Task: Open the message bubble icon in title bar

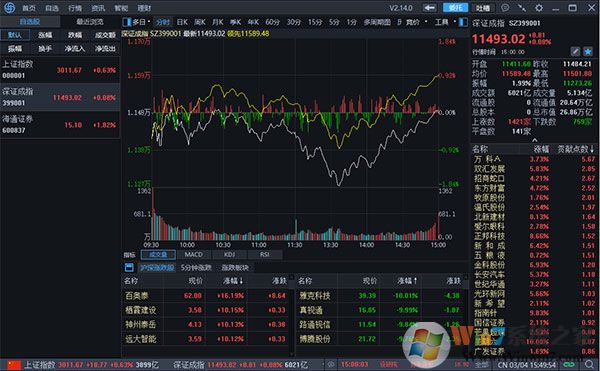Action: click(505, 8)
